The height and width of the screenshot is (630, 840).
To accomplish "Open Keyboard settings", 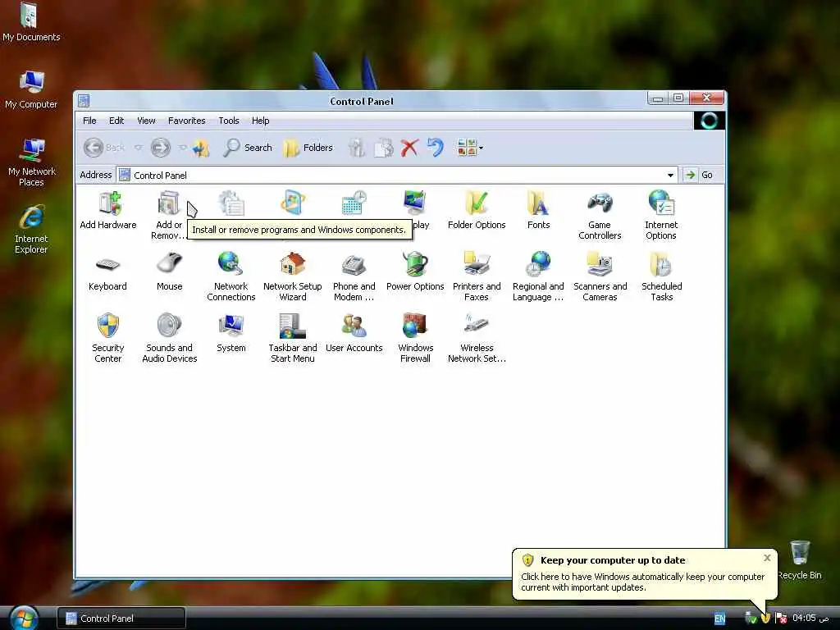I will pos(107,272).
